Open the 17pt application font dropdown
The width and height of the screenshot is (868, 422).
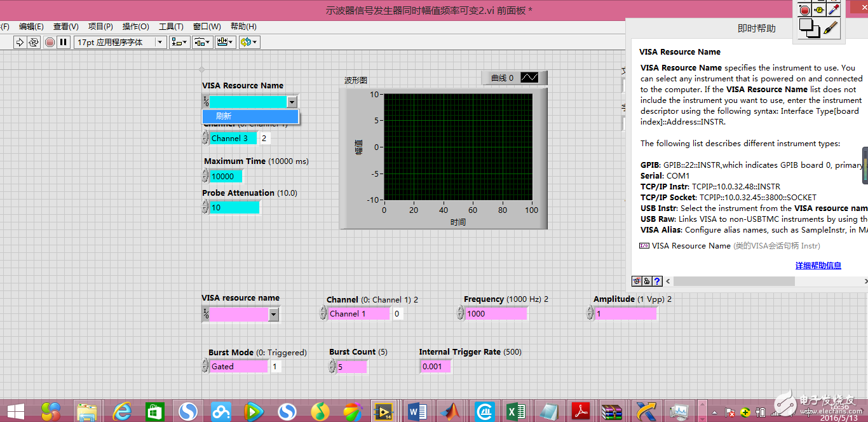[x=120, y=43]
